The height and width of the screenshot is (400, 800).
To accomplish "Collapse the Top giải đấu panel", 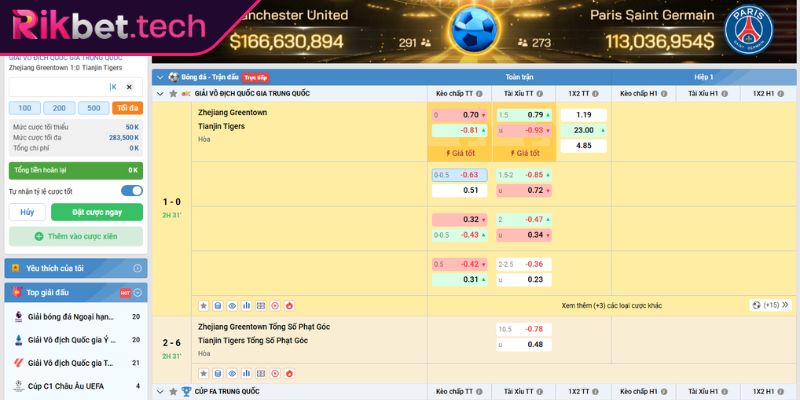I will pos(138,292).
